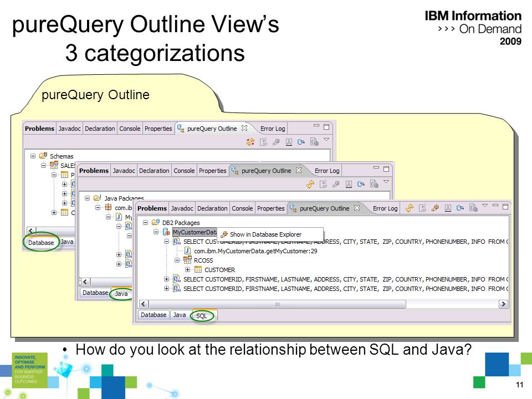
Task: Click MyCustomerData package icon in tree
Action: (x=167, y=232)
